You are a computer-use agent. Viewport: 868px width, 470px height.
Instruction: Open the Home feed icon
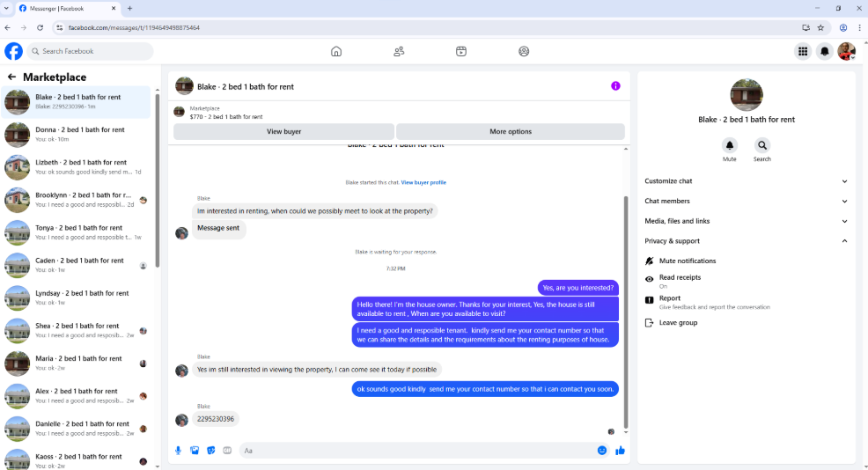pos(336,51)
